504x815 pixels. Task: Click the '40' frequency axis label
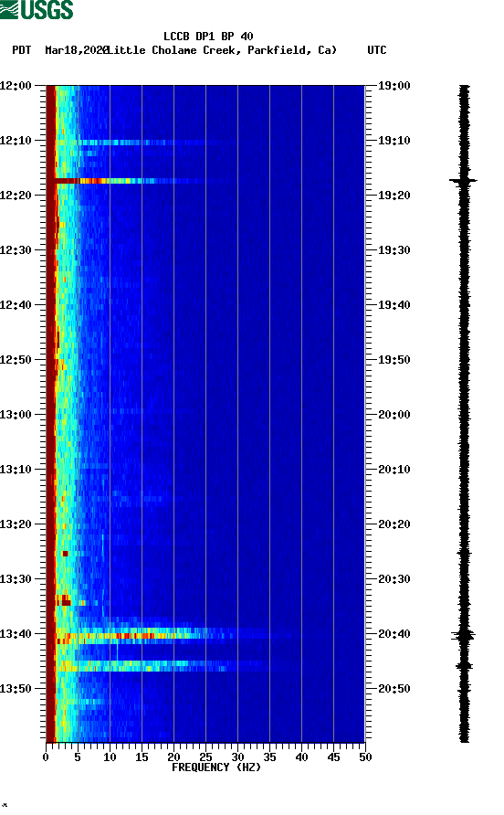[302, 757]
